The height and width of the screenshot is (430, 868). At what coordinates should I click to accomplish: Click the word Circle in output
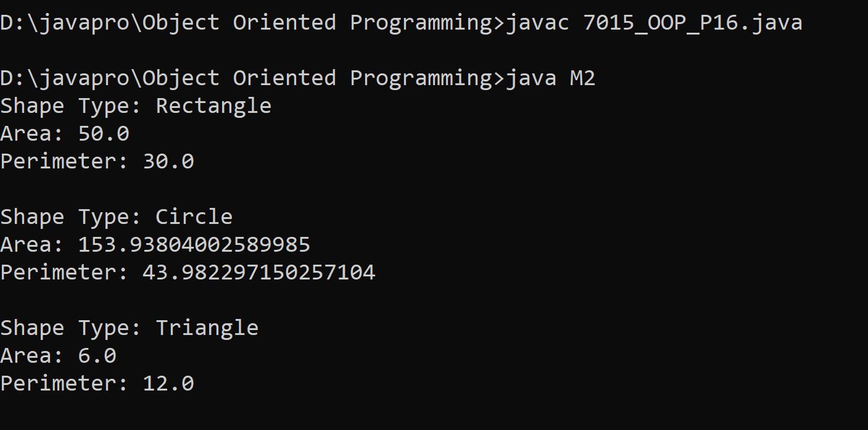194,217
